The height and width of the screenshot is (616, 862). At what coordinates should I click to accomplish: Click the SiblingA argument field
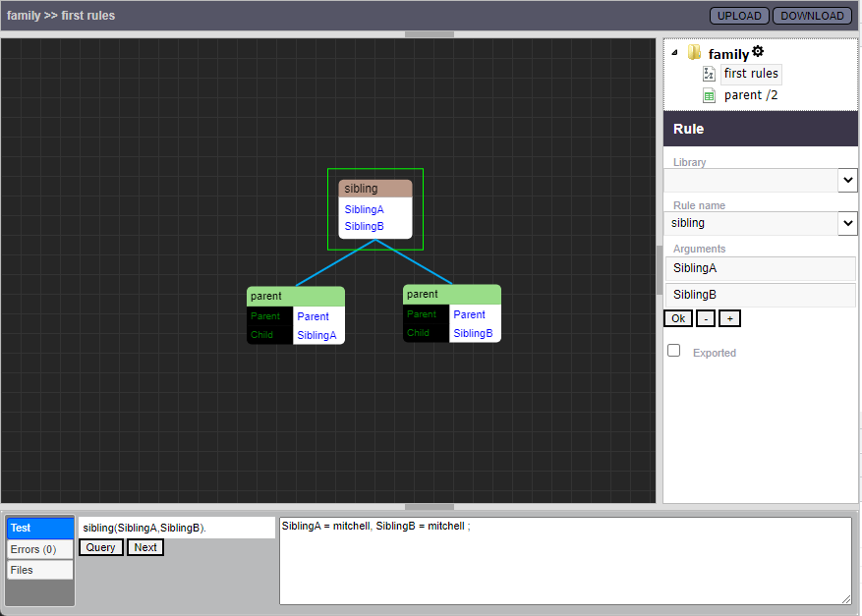[x=760, y=268]
